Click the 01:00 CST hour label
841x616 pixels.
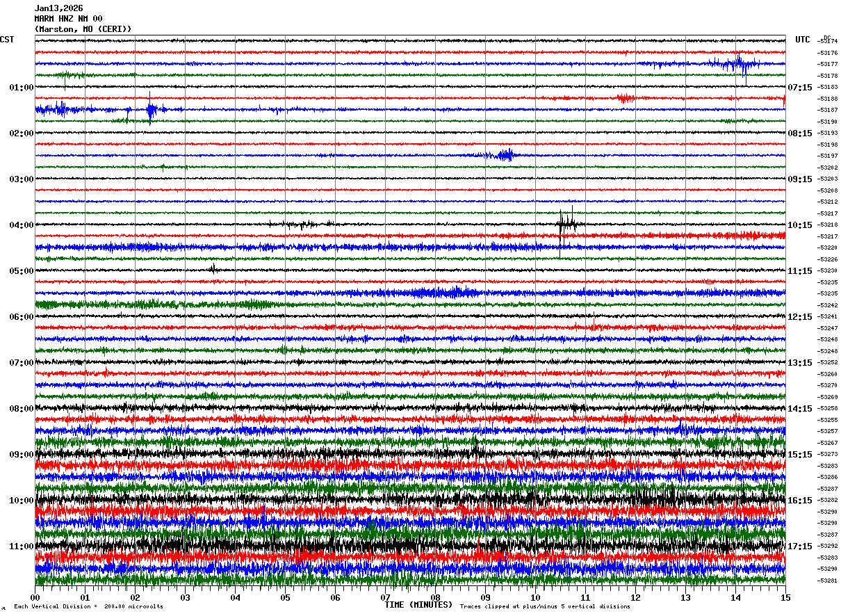point(22,88)
